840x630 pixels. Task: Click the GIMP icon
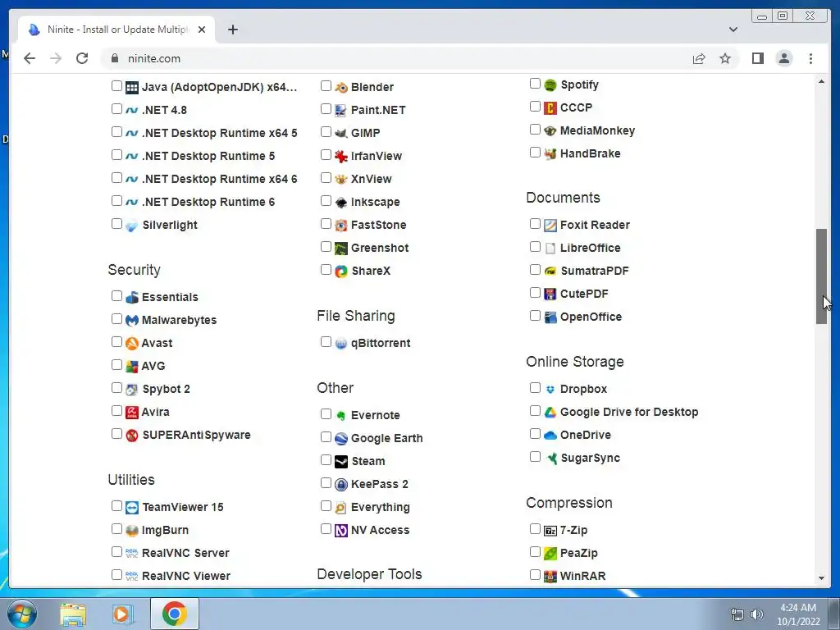coord(340,134)
